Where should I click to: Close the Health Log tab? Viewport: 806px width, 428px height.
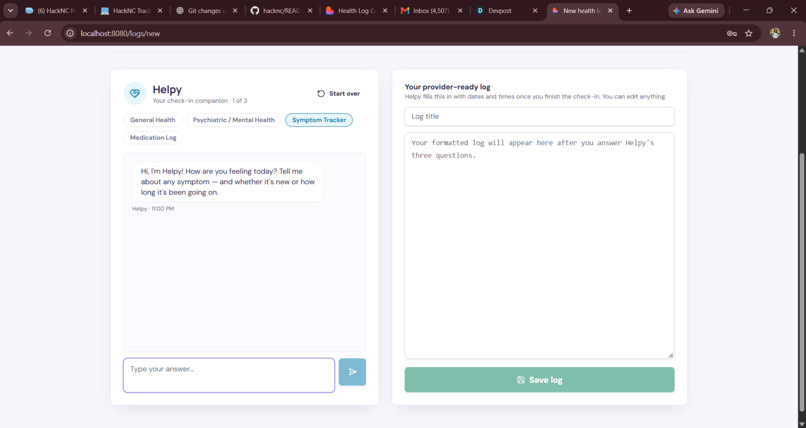[x=385, y=10]
